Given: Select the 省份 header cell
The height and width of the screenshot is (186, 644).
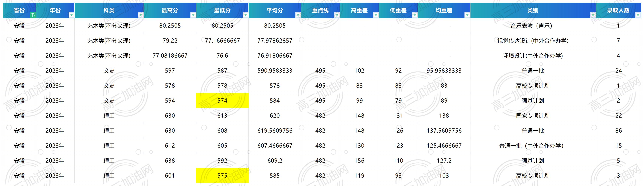Looking at the screenshot, I should tap(19, 10).
